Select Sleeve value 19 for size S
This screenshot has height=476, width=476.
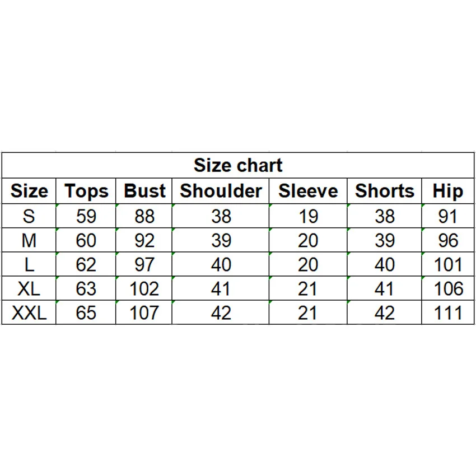pyautogui.click(x=308, y=216)
